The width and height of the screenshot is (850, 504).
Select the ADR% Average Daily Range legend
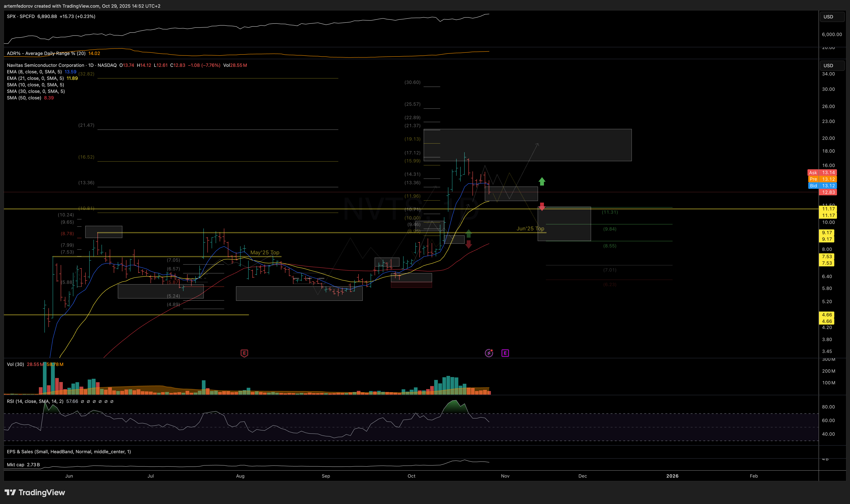point(46,53)
